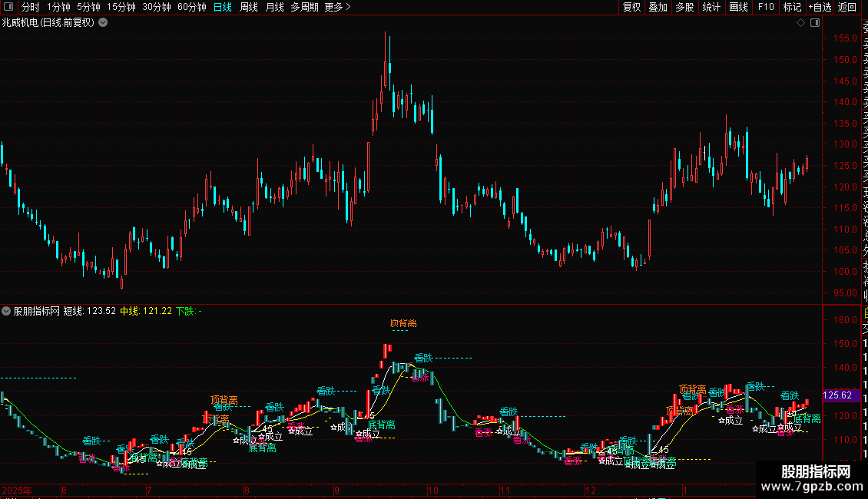
Task: Click the 返回 back button
Action: (x=847, y=7)
